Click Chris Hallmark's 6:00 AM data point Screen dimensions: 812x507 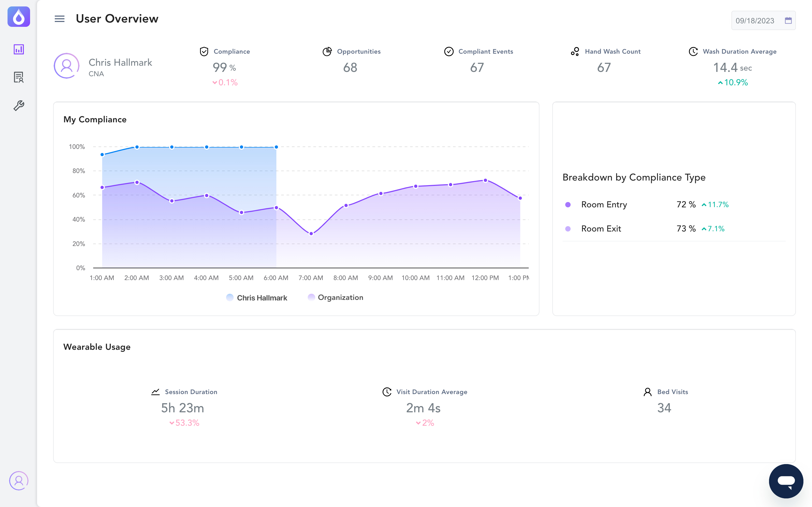click(x=276, y=147)
